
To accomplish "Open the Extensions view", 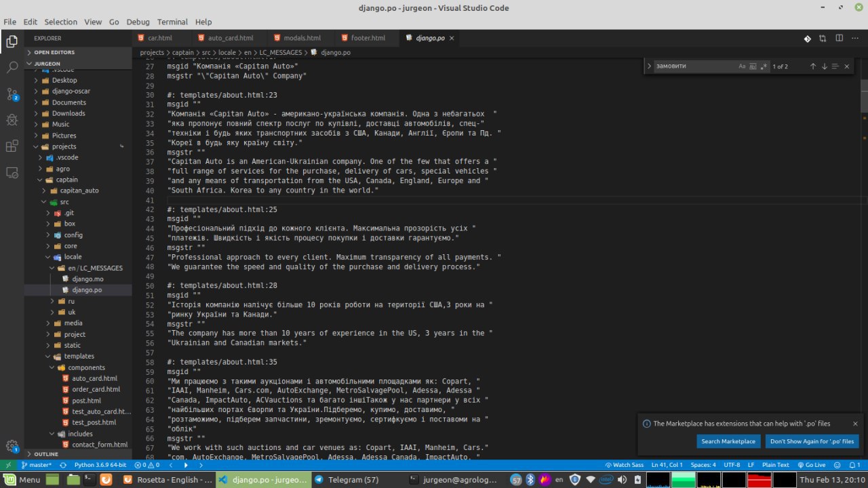I will [12, 146].
